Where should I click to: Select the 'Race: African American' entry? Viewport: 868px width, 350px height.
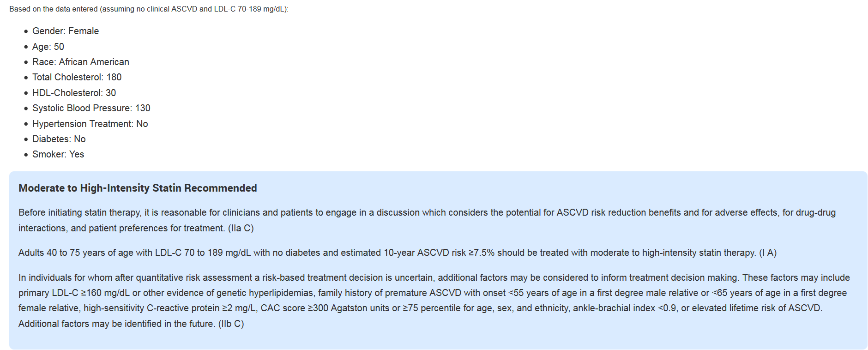coord(81,62)
